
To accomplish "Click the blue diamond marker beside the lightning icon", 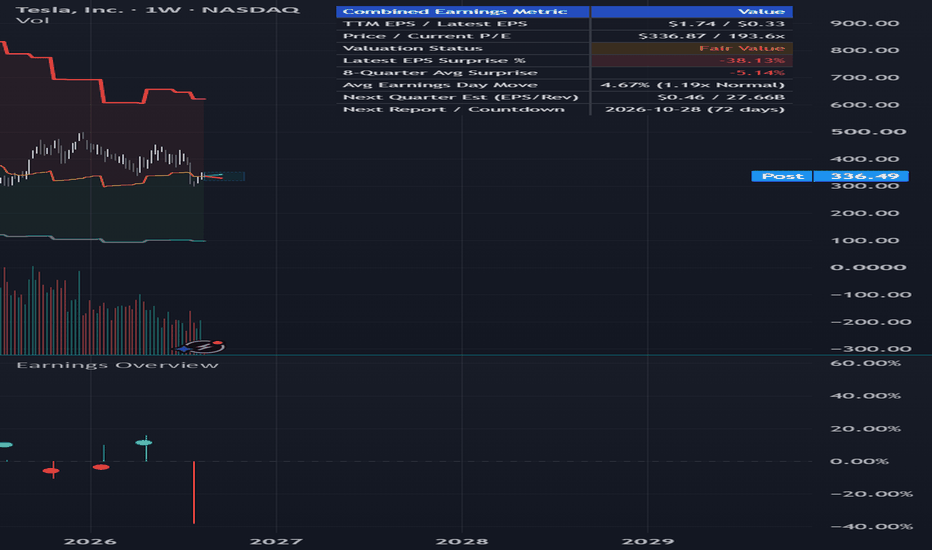I will (184, 349).
